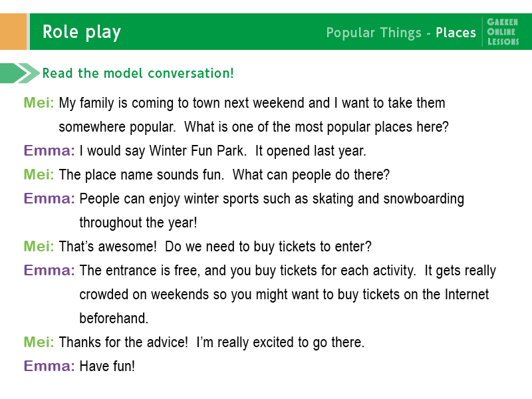Click the word 'beforehand.'
532x399 pixels.
114,319
